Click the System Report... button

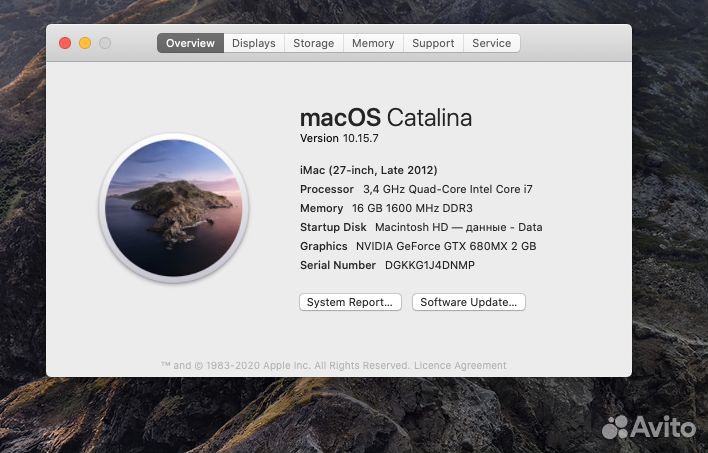click(x=350, y=302)
